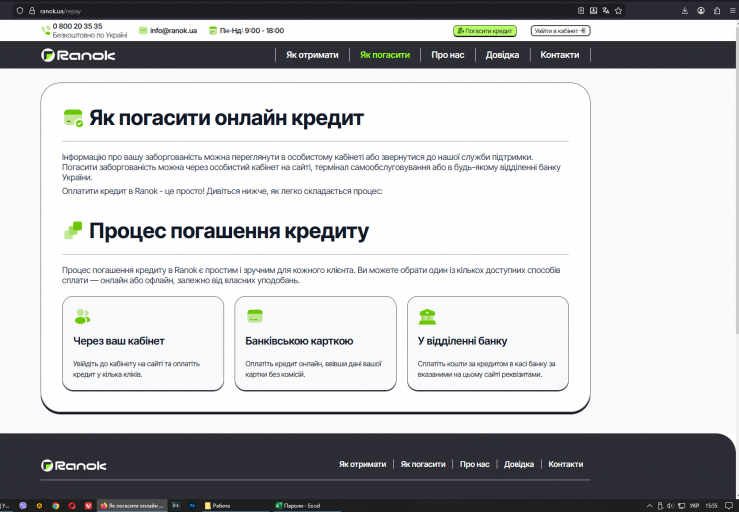The image size is (739, 512).
Task: Open the Firefox downloads panel
Action: tap(685, 10)
